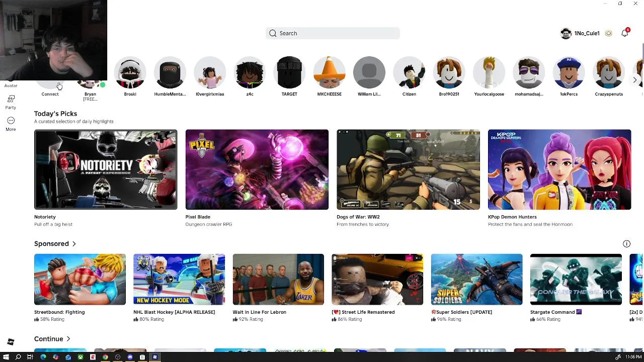
Task: Open Wait In Line For Lebron thumbnail
Action: pos(278,280)
